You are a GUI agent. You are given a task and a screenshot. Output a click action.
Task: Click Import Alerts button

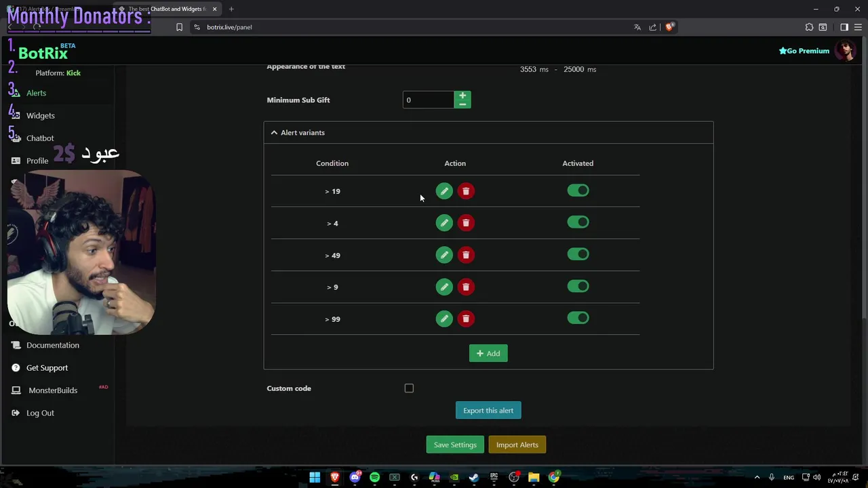pyautogui.click(x=517, y=445)
